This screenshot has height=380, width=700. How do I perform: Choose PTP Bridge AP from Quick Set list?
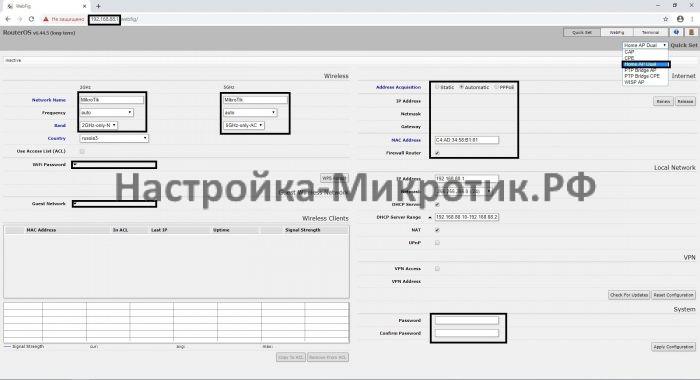coord(640,70)
